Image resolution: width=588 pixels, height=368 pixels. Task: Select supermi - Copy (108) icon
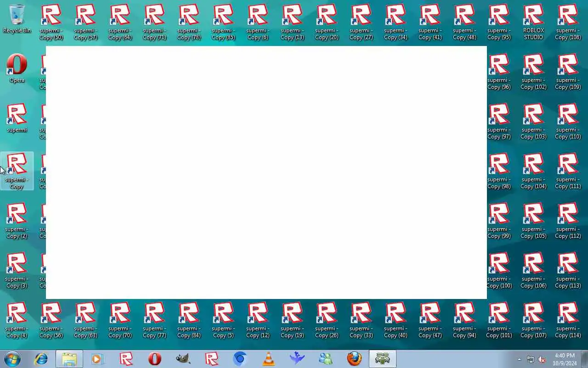568,22
